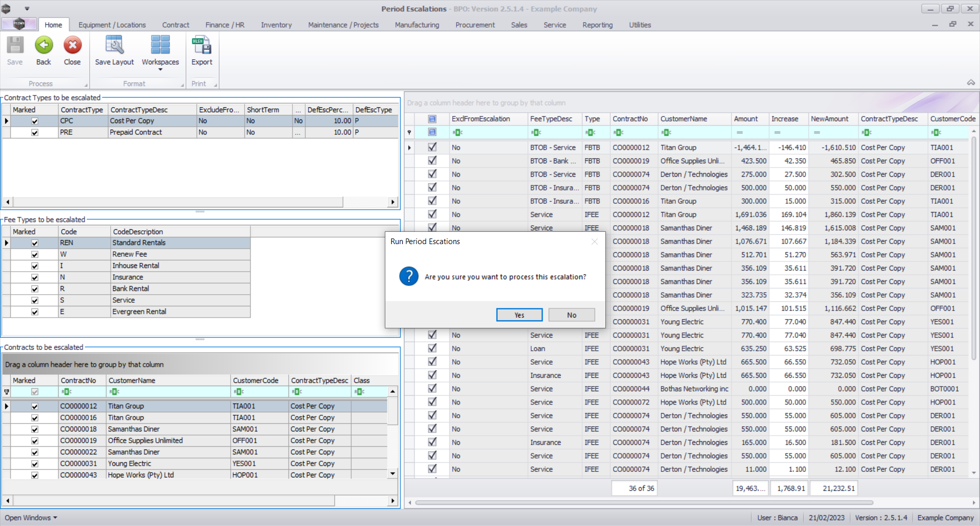The width and height of the screenshot is (980, 526).
Task: Open the Procurement ribbon tab
Action: click(475, 25)
